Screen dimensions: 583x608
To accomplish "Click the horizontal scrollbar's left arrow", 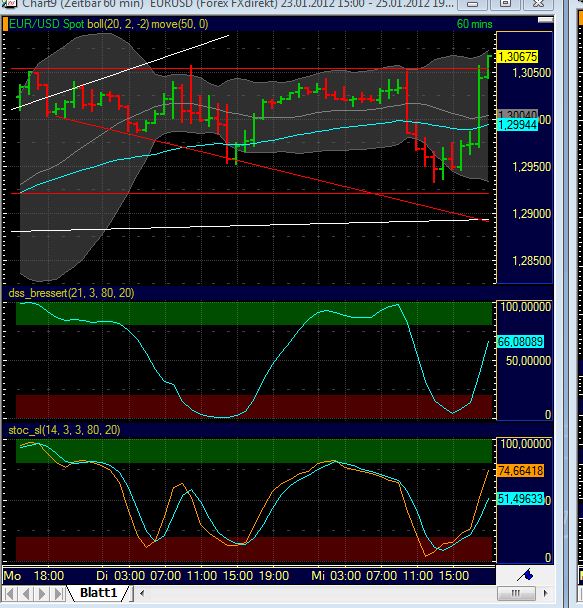I will [142, 593].
